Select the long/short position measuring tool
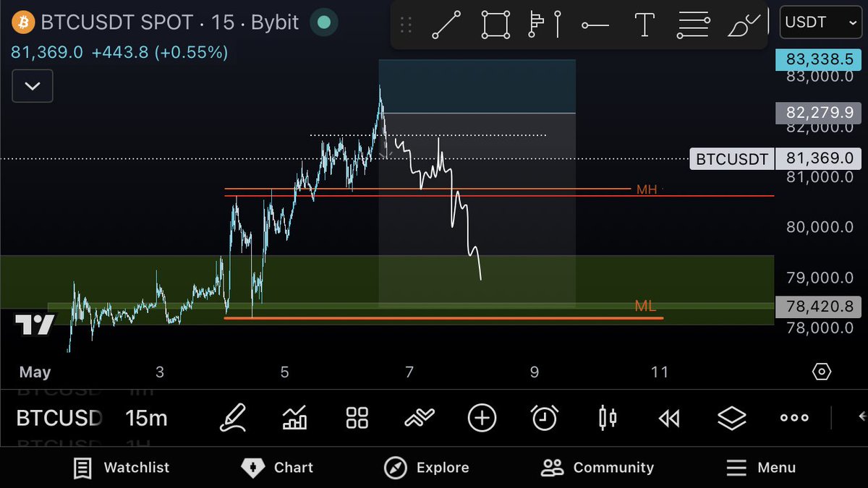Viewport: 868px width, 488px height. [545, 25]
